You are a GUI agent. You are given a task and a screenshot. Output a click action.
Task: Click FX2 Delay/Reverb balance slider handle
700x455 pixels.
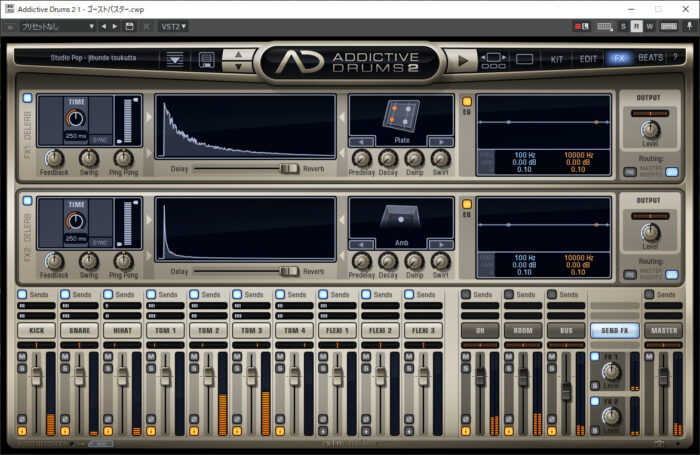click(x=289, y=271)
